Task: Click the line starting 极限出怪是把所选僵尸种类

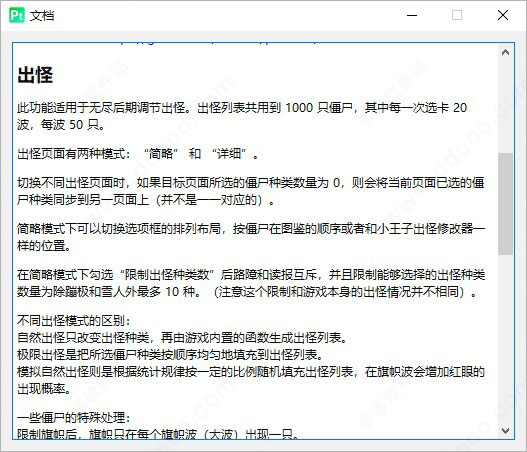Action: pos(170,355)
